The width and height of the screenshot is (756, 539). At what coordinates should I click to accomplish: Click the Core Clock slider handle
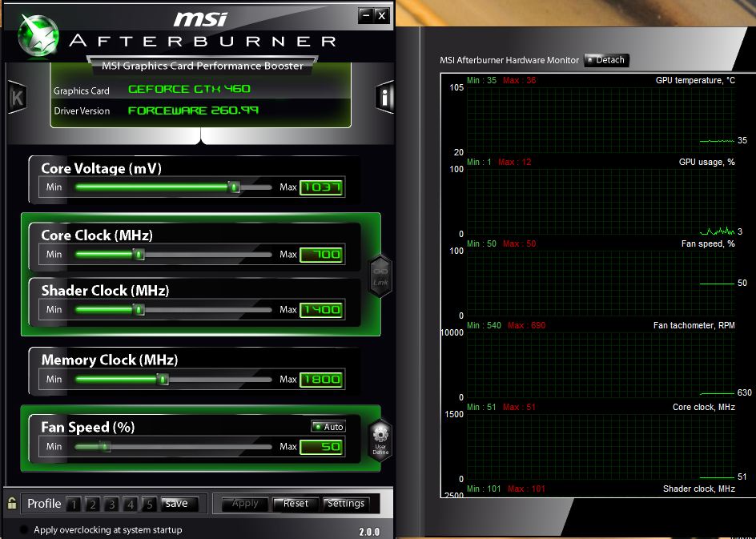(139, 254)
